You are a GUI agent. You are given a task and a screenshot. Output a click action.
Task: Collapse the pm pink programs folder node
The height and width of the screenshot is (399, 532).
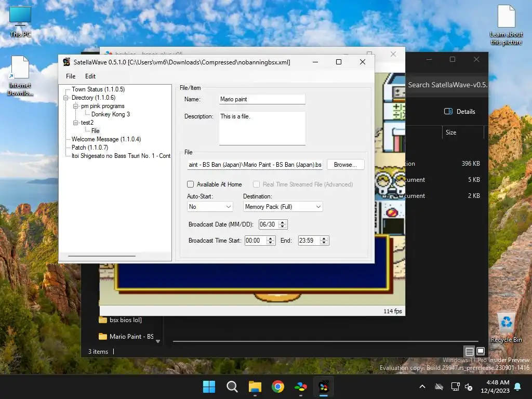pyautogui.click(x=75, y=106)
